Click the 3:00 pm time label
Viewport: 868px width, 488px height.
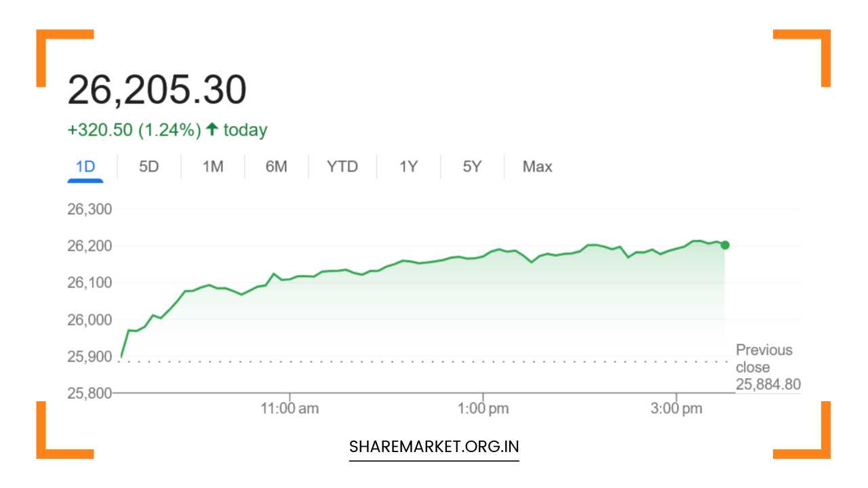tap(677, 409)
